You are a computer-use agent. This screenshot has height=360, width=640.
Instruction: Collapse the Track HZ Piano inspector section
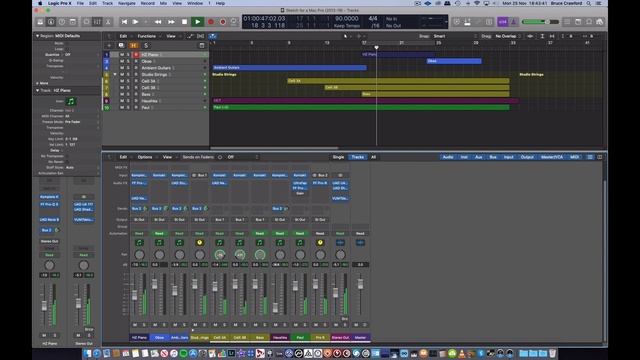[x=37, y=90]
